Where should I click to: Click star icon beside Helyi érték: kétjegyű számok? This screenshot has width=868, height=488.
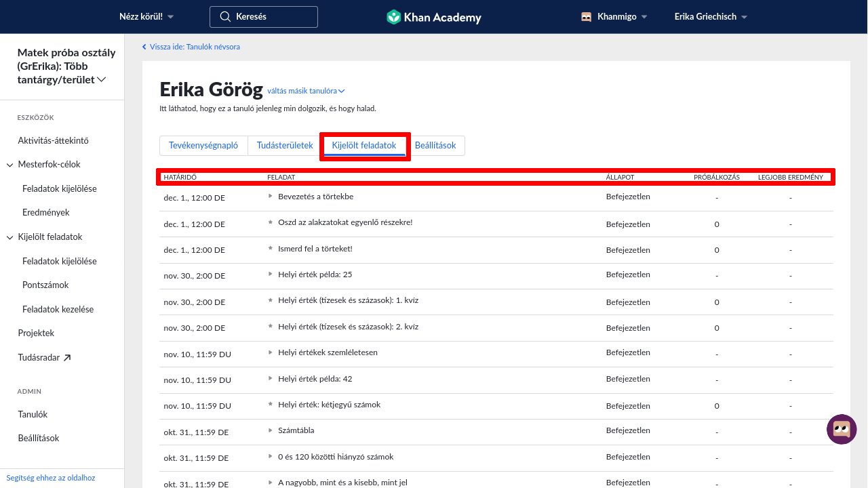[271, 405]
